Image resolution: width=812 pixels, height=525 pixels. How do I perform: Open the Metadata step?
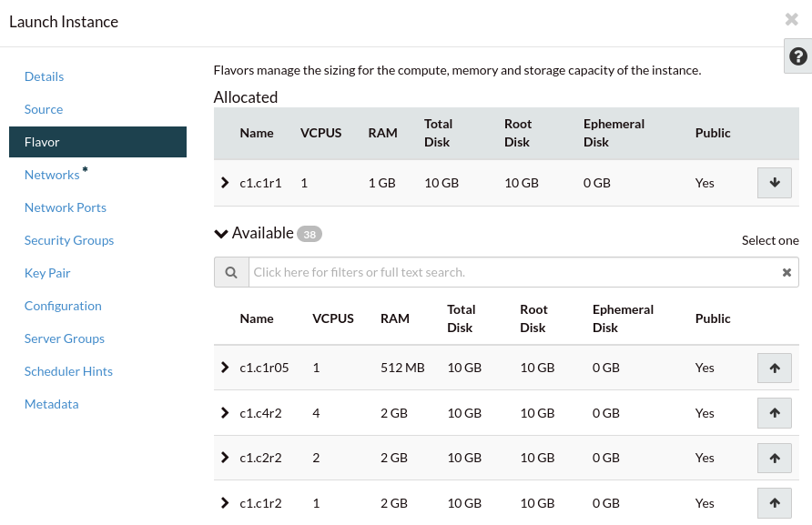tap(52, 404)
